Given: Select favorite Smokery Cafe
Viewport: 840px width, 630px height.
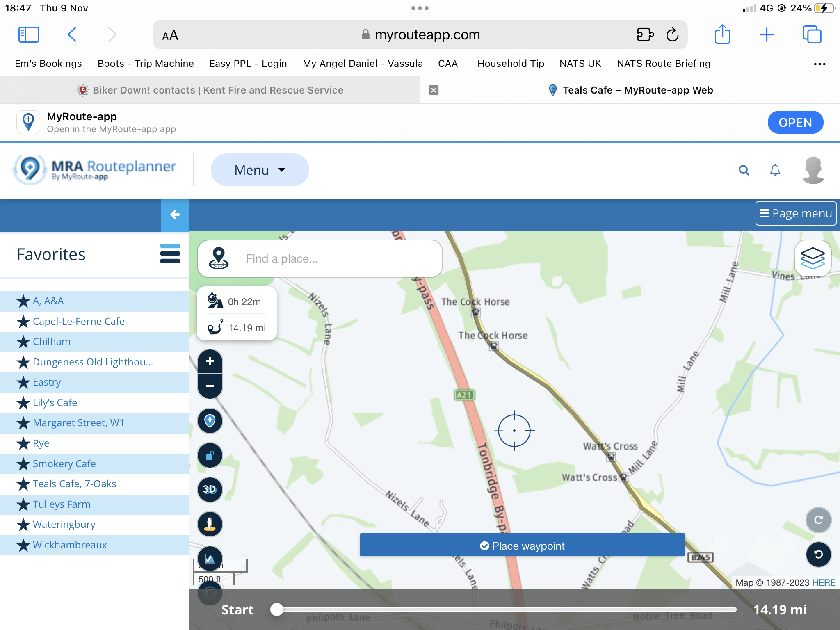Looking at the screenshot, I should tap(94, 464).
